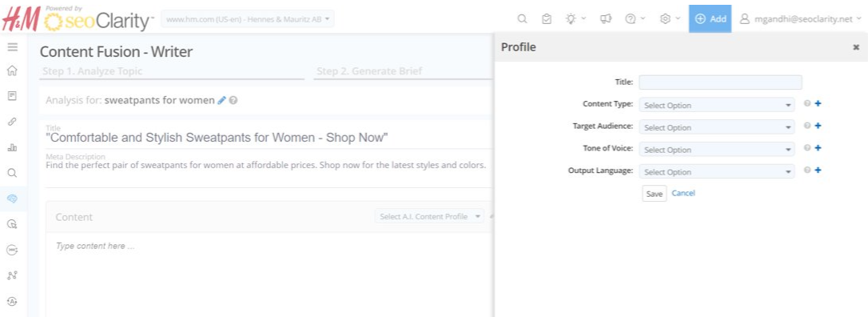Click the Save button in Profile panel
This screenshot has height=317, width=868.
(x=655, y=194)
